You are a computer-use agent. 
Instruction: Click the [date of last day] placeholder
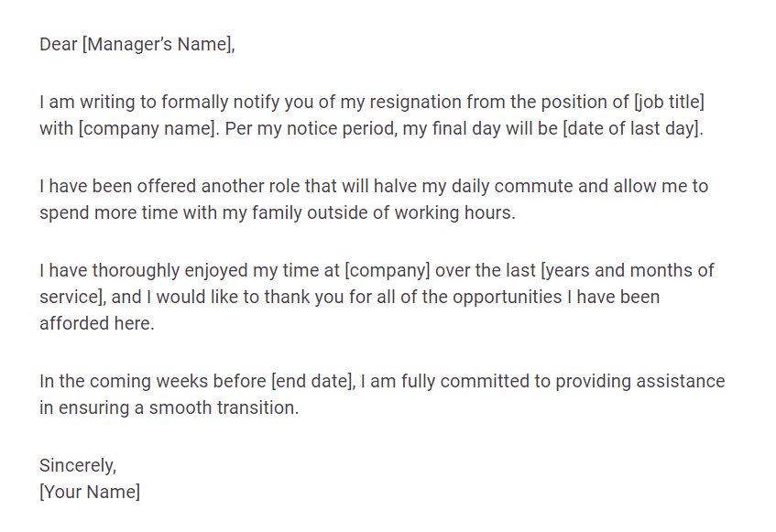click(632, 129)
